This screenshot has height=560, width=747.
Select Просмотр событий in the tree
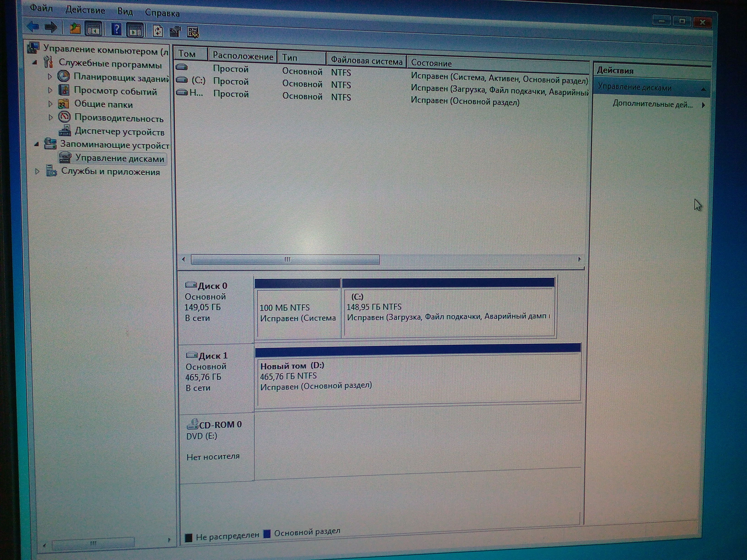[x=115, y=91]
